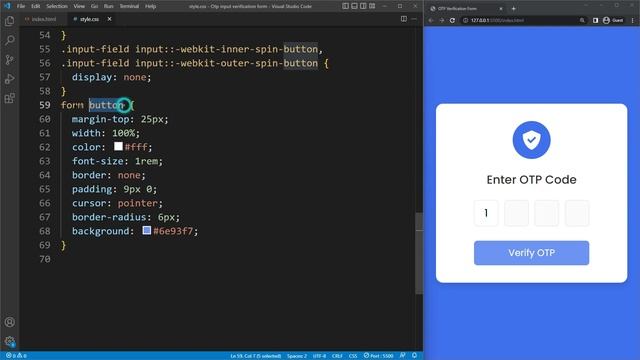Toggle secondary sidebar layout icon

pos(363,6)
